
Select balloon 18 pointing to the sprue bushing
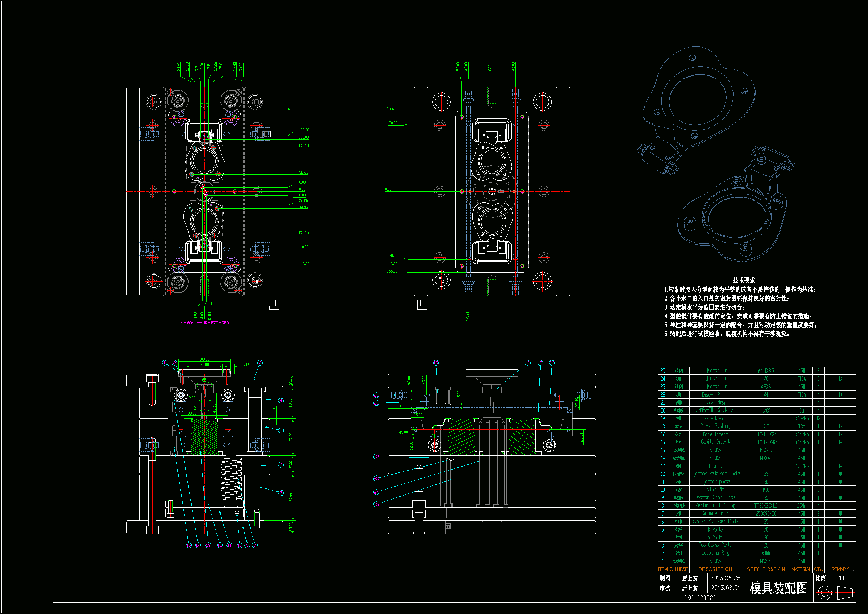click(x=528, y=363)
